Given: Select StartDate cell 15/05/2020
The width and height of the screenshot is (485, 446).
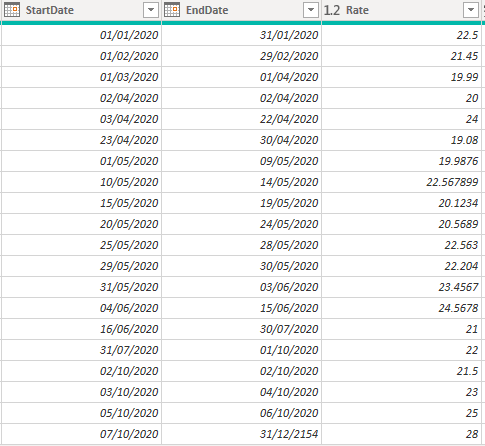Looking at the screenshot, I should tap(81, 203).
